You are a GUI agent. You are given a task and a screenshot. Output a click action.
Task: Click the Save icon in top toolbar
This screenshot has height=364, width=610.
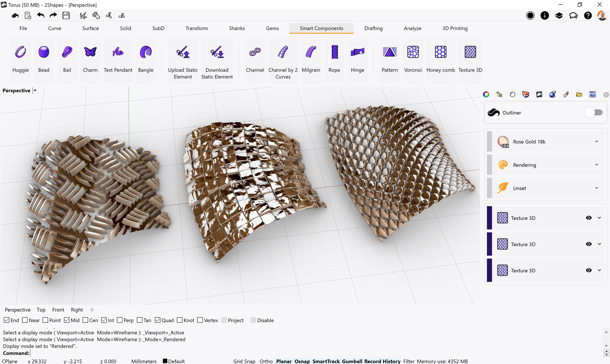point(66,16)
